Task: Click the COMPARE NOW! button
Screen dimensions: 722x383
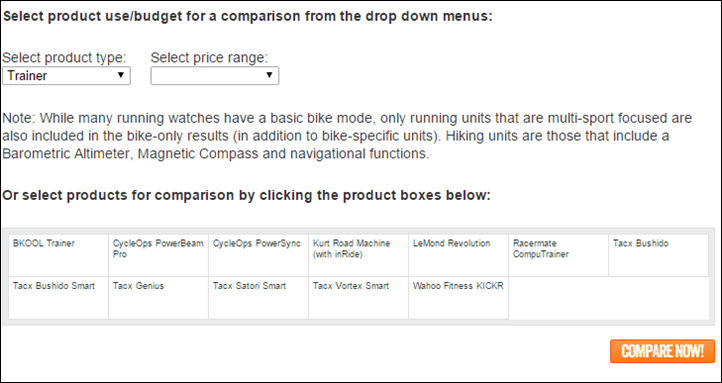Action: 663,351
